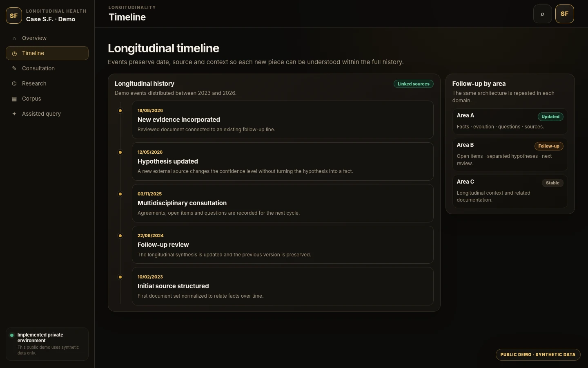Navigate to Research
The height and width of the screenshot is (368, 588).
(x=47, y=83)
